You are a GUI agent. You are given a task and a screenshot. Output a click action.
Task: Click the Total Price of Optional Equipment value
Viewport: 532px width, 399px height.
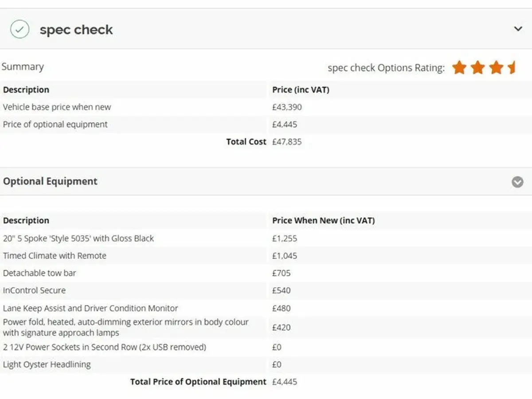(x=285, y=382)
